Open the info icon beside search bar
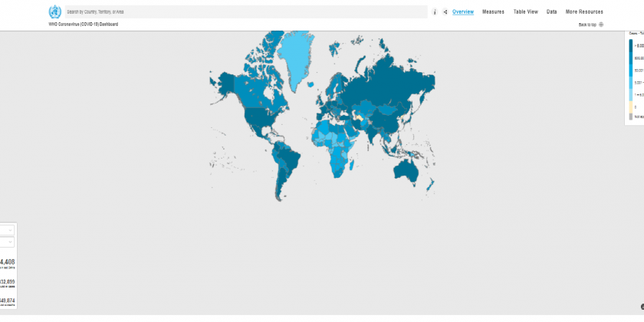The height and width of the screenshot is (322, 644). tap(435, 12)
